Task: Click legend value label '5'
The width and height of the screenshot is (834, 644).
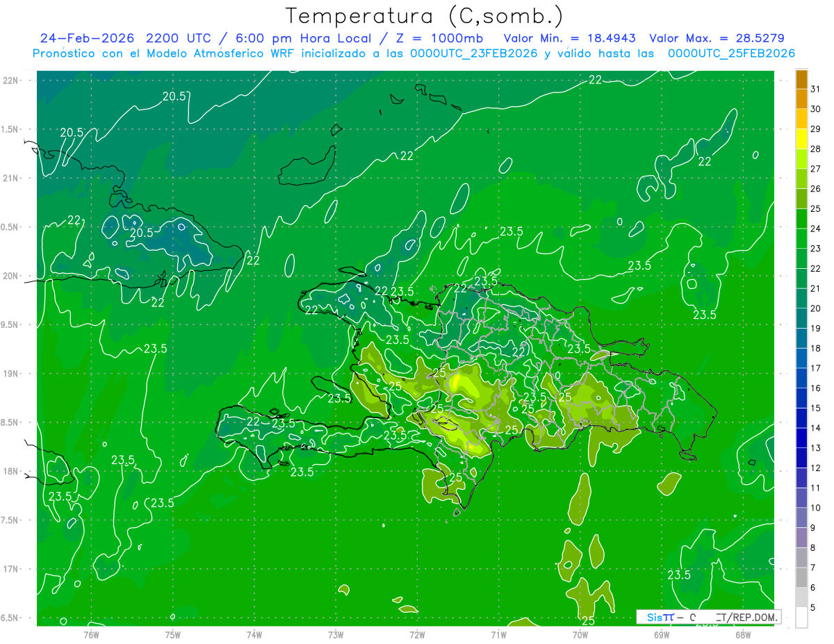Action: pyautogui.click(x=813, y=608)
